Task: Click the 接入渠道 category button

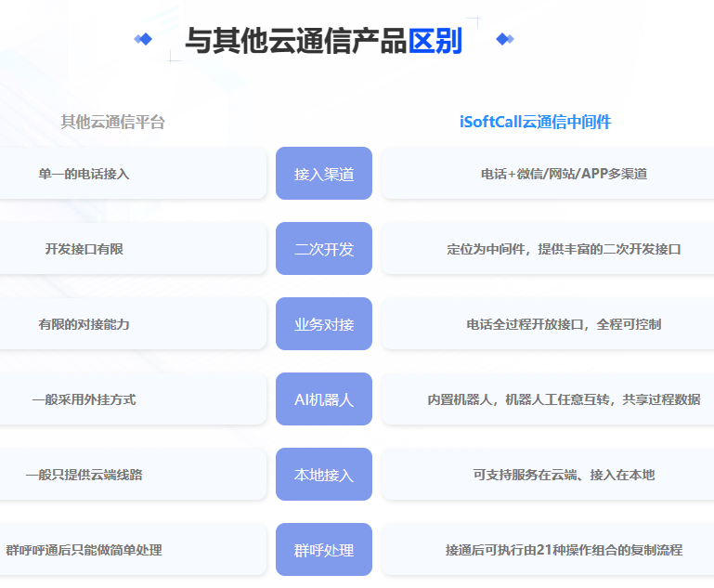Action: click(x=324, y=174)
